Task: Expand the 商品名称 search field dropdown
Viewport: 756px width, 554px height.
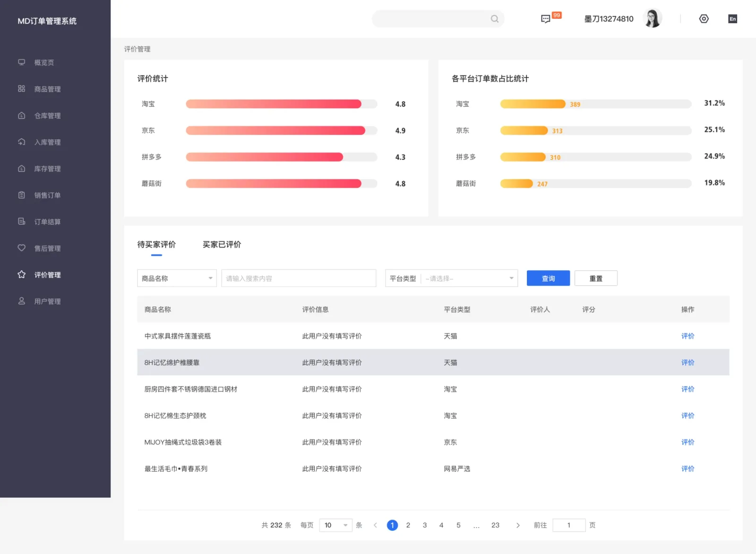Action: coord(177,278)
